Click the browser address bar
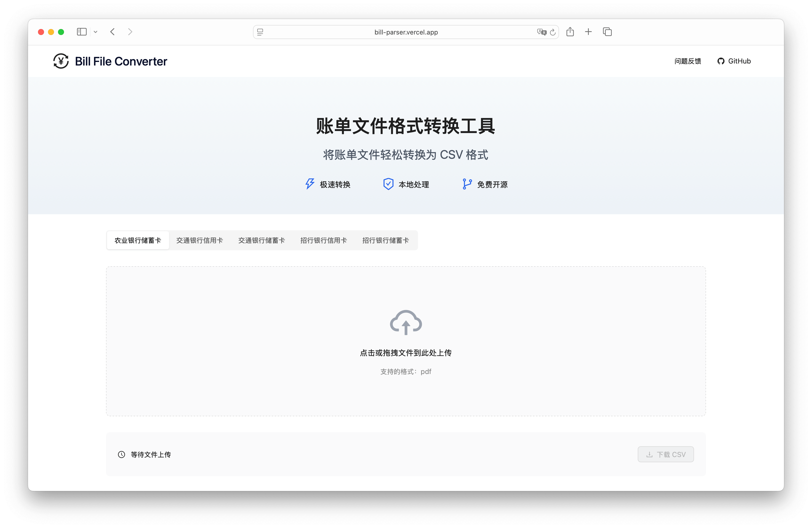Viewport: 812px width, 528px height. coord(406,32)
